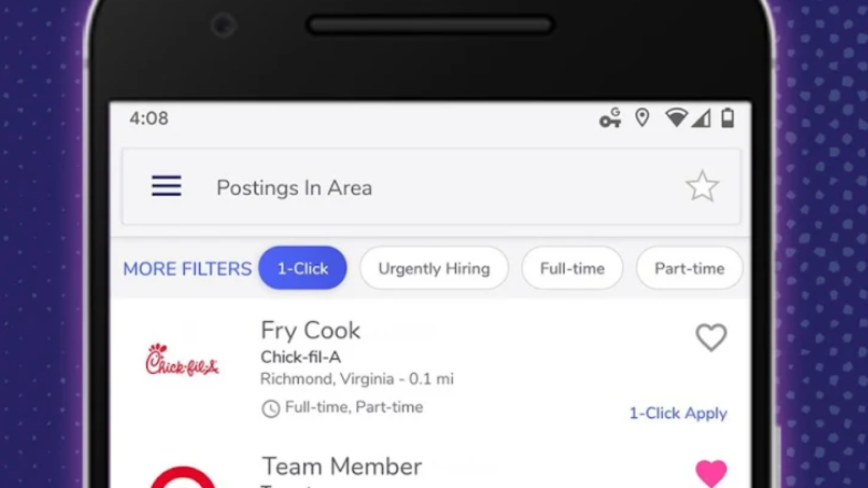Tap 1-Click Apply for Fry Cook

click(x=679, y=413)
